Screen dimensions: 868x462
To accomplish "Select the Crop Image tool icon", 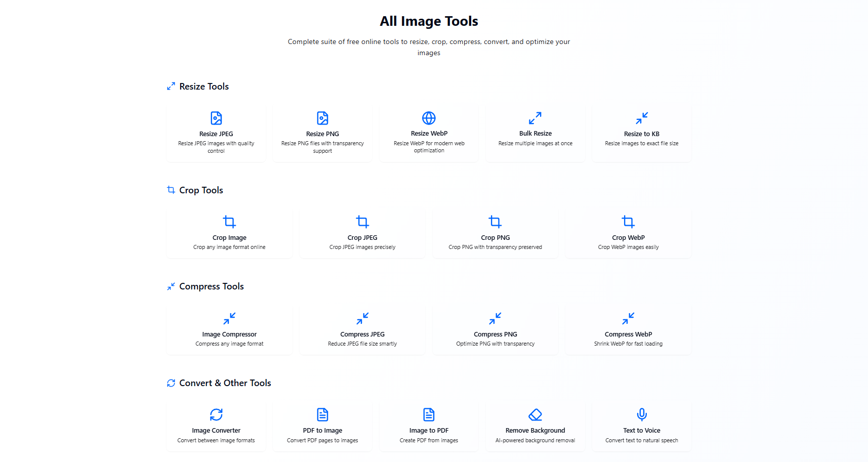I will coord(229,222).
